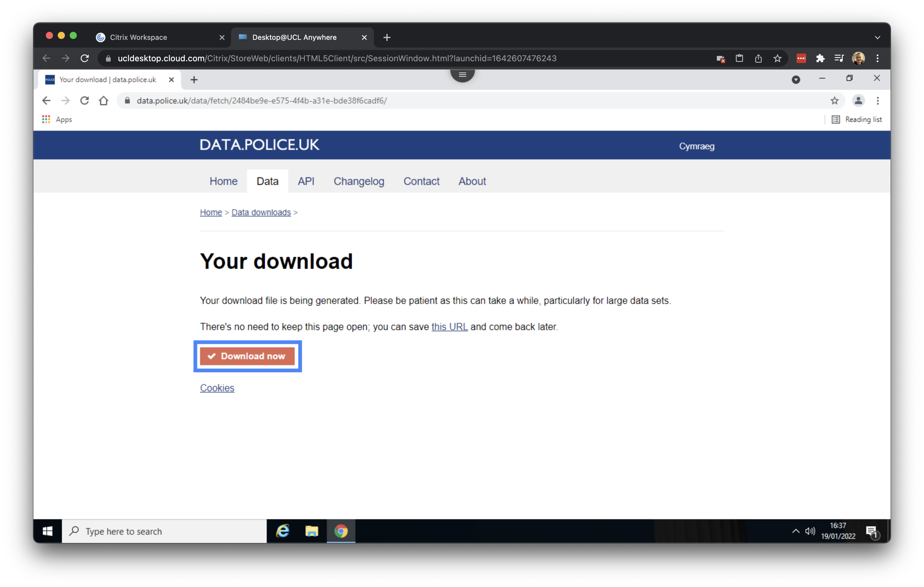Click the taskbar volume speaker icon
Viewport: 924px width, 587px height.
[x=810, y=531]
